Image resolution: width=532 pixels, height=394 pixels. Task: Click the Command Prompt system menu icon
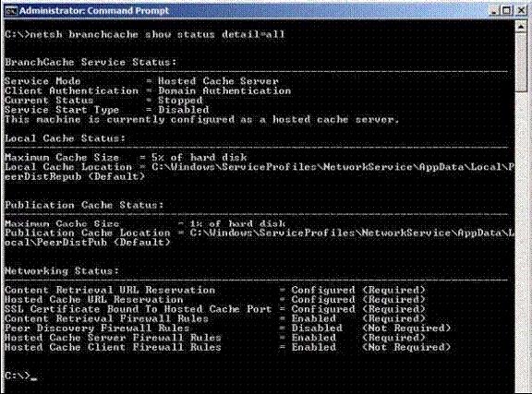tap(10, 11)
